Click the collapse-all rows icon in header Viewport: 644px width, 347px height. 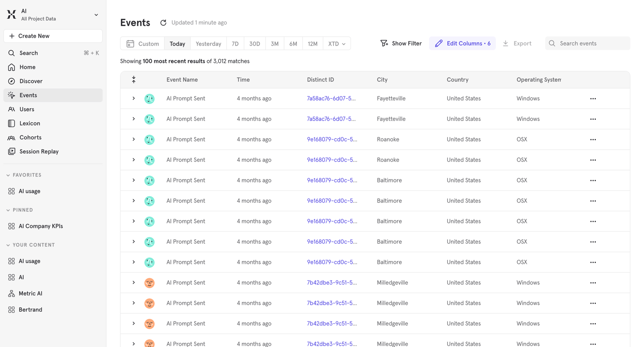click(134, 80)
